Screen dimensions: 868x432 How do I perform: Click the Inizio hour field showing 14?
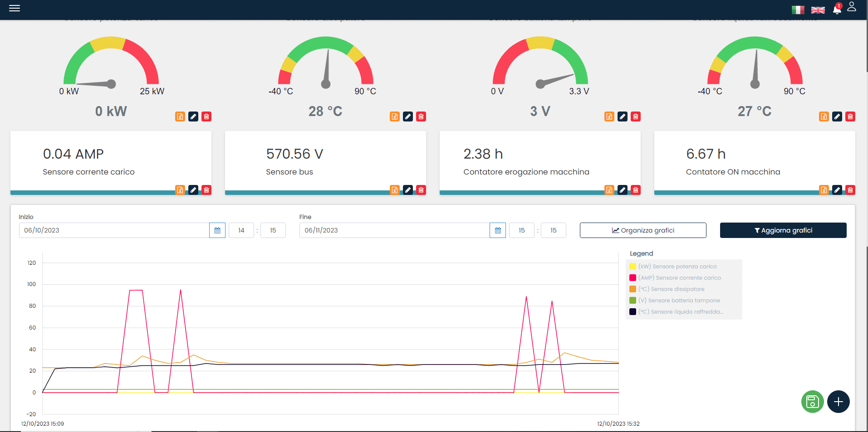coord(241,230)
